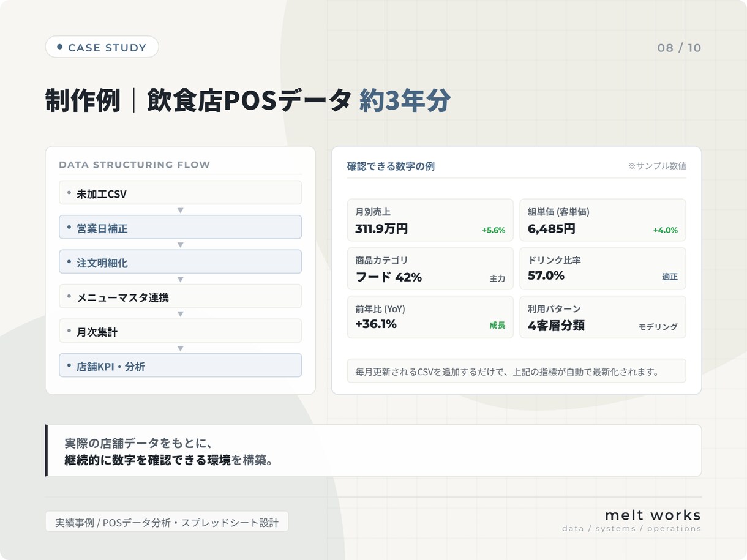
Task: Open the 利用パターン metric card
Action: 602,317
